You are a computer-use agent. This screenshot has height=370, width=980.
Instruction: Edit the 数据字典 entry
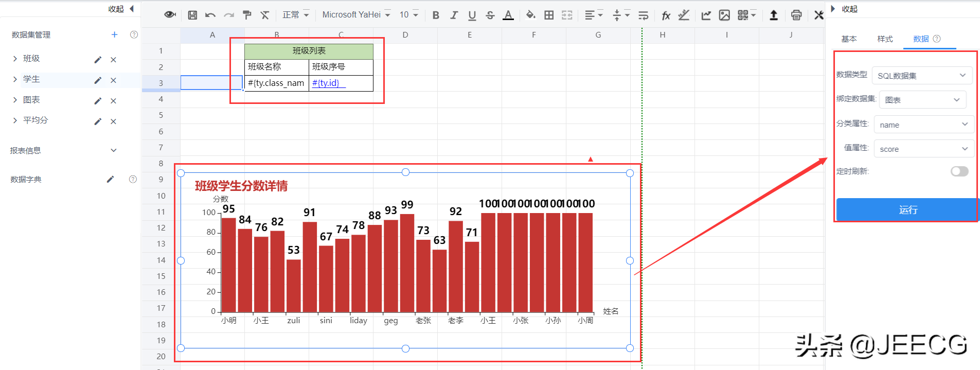pyautogui.click(x=110, y=179)
